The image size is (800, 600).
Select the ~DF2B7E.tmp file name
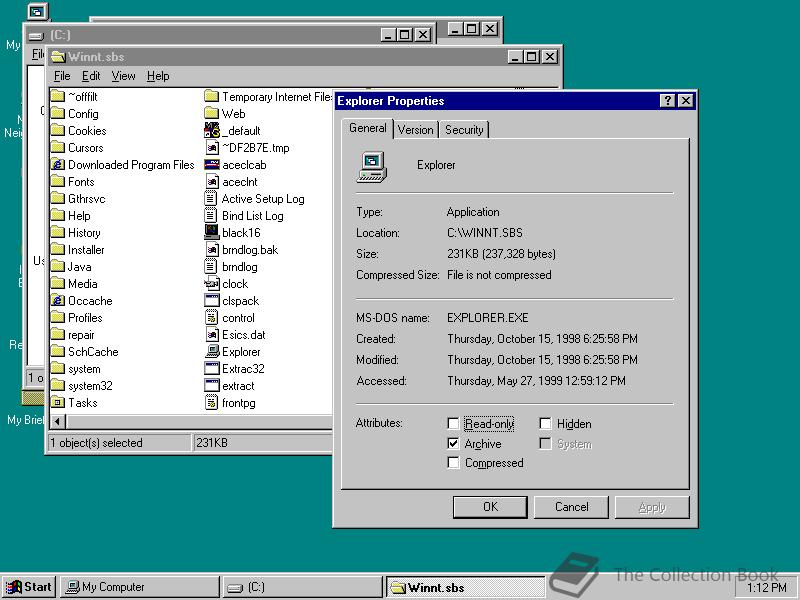[x=256, y=147]
